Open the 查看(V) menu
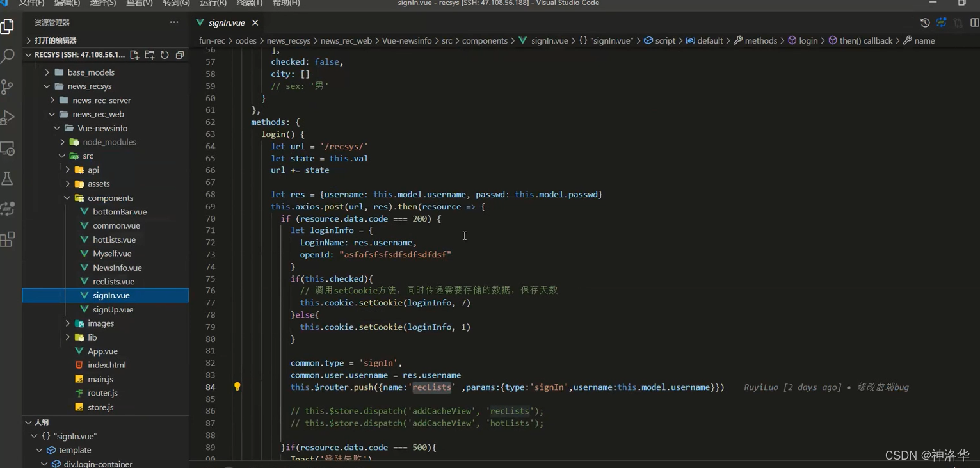 (140, 3)
